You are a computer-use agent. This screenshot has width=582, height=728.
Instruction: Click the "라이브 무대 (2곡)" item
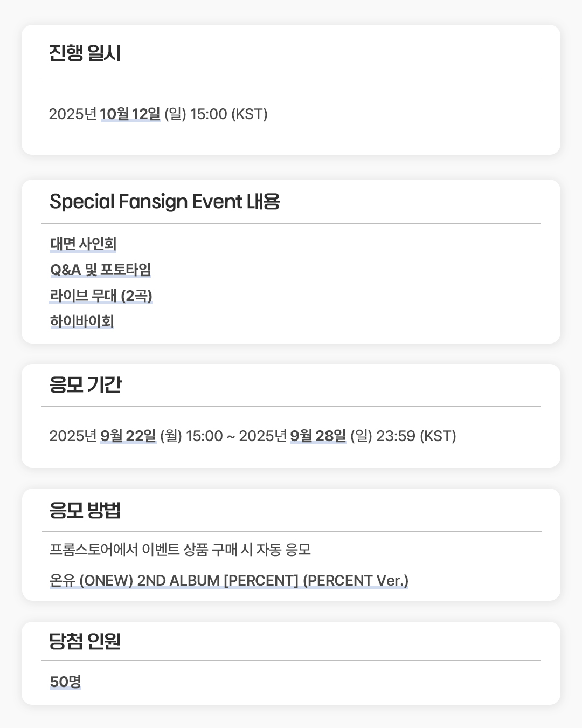point(101,296)
